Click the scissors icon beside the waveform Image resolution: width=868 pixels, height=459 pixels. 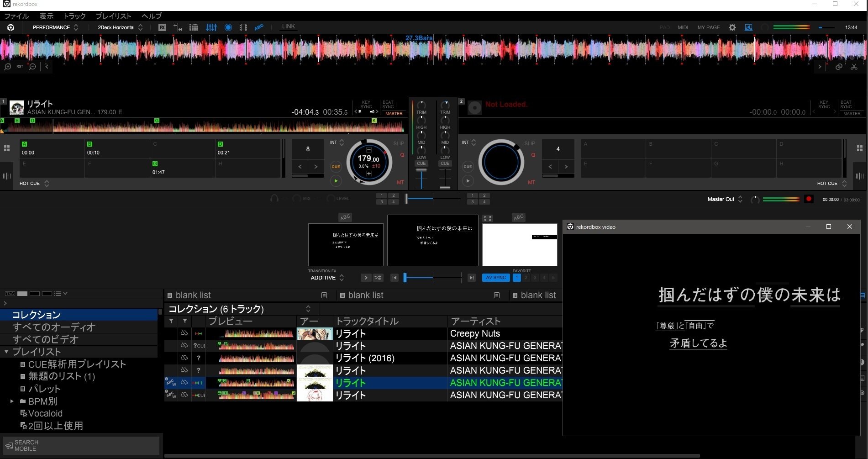click(x=854, y=67)
